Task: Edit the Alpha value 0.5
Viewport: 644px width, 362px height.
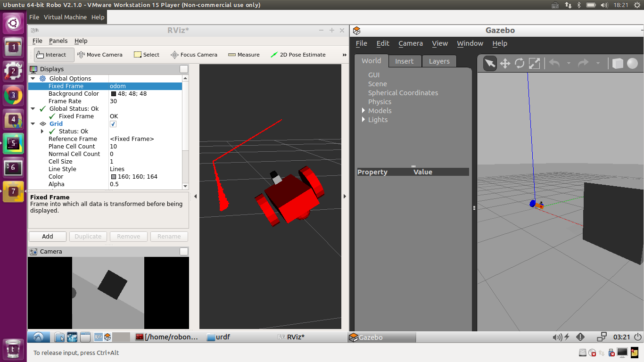Action: (x=145, y=184)
